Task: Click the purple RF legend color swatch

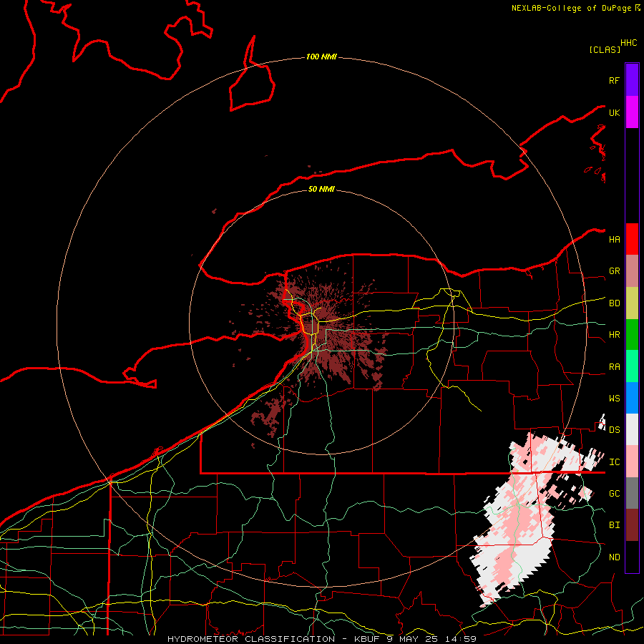Action: 632,80
